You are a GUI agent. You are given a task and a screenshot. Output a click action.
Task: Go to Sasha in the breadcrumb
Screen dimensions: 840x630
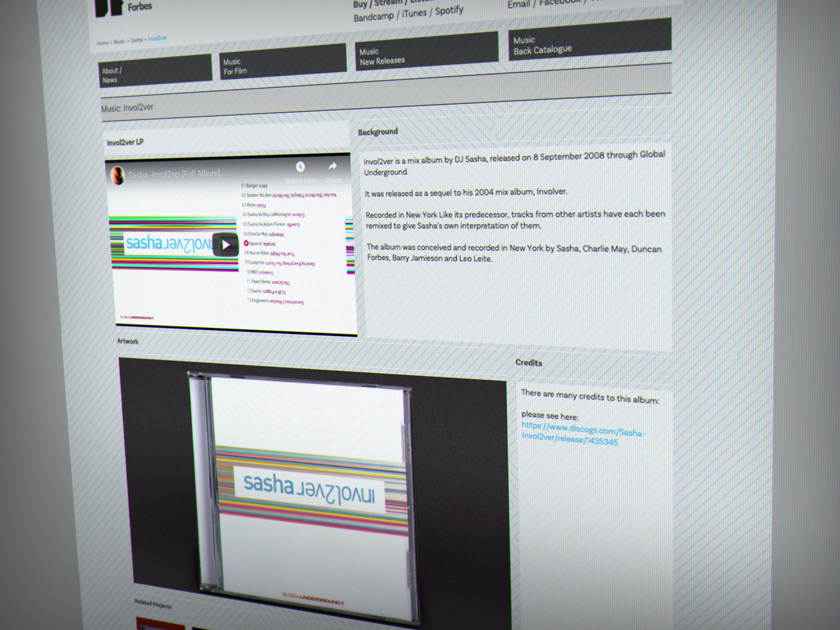click(x=136, y=40)
